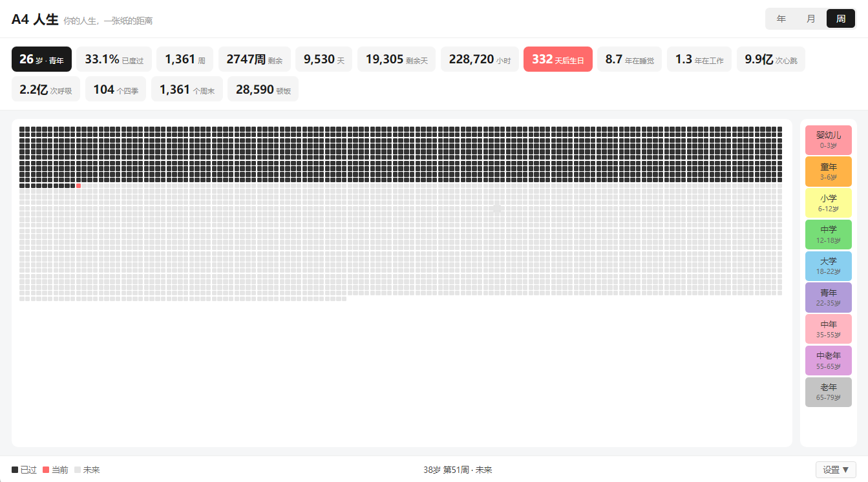The image size is (868, 482).
Task: Select the 周 (week) view
Action: tap(841, 19)
